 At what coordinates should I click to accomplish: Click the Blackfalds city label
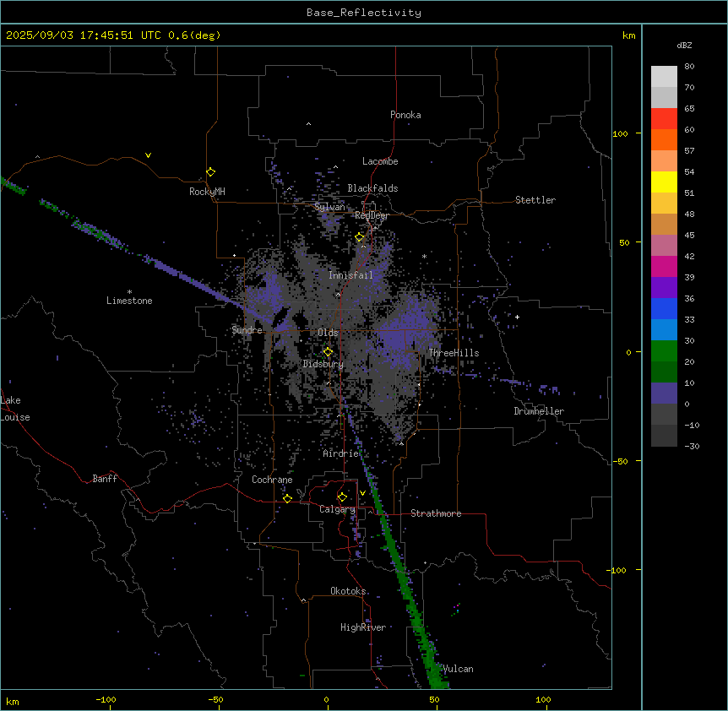coord(372,188)
